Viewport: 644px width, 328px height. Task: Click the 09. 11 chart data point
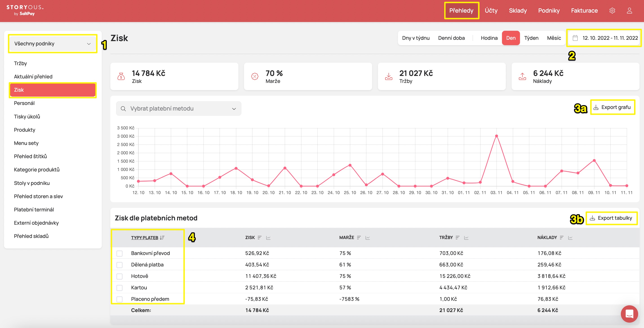tap(594, 160)
